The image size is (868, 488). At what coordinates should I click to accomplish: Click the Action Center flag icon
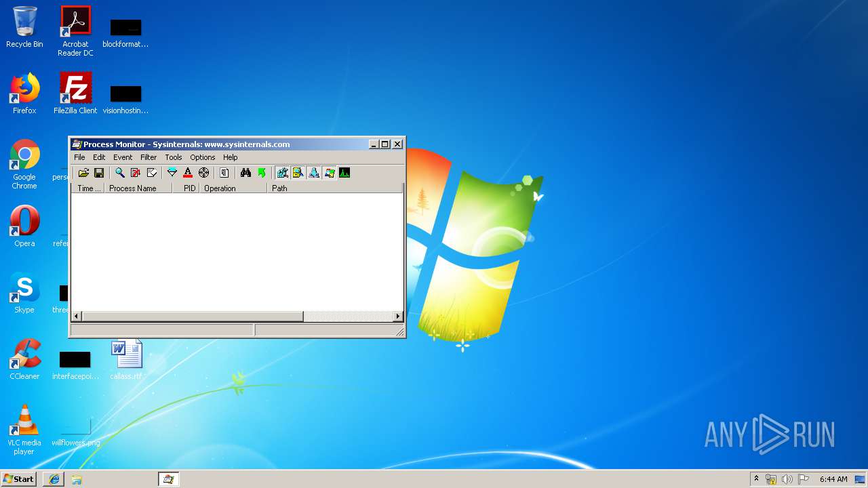(804, 479)
